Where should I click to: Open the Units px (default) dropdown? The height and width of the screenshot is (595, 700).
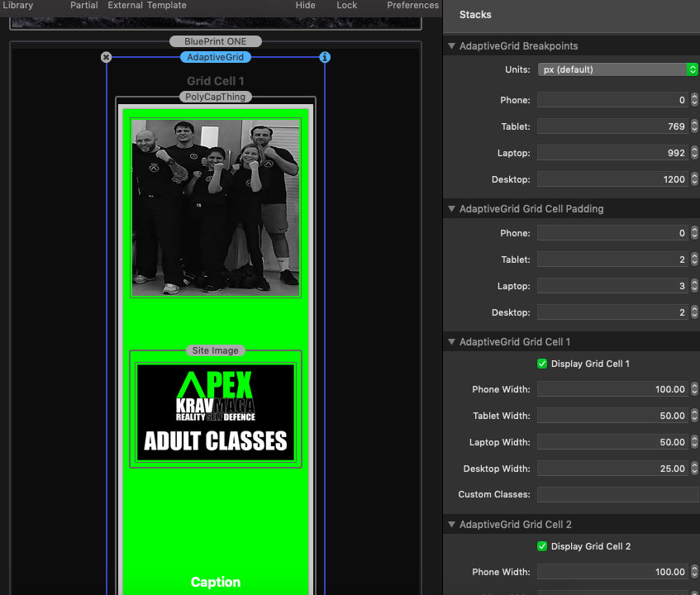tap(618, 69)
